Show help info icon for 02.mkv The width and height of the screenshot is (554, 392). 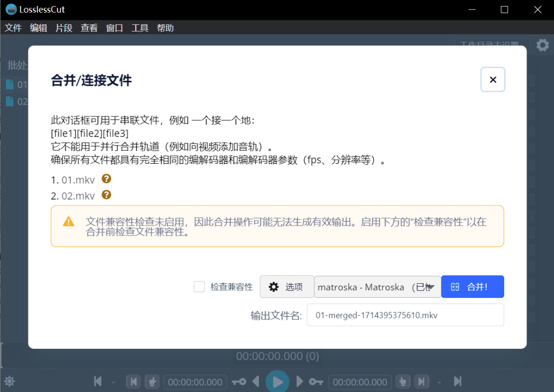(x=106, y=195)
